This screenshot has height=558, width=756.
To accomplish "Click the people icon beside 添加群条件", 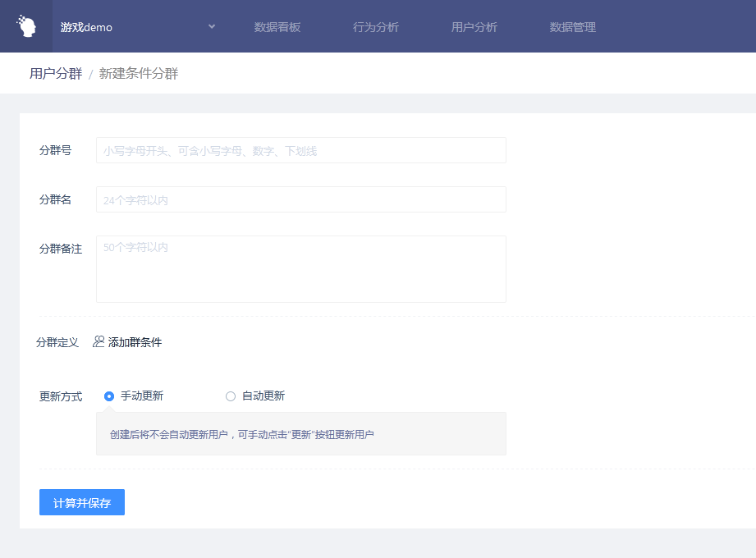I will coord(99,341).
